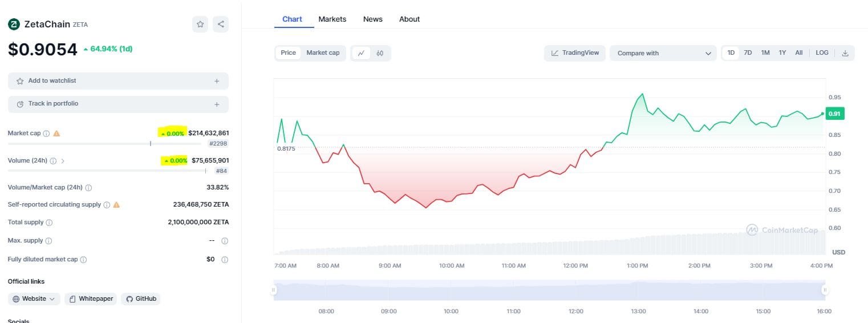
Task: Click the star favorite icon beside ZetaChain
Action: click(200, 25)
